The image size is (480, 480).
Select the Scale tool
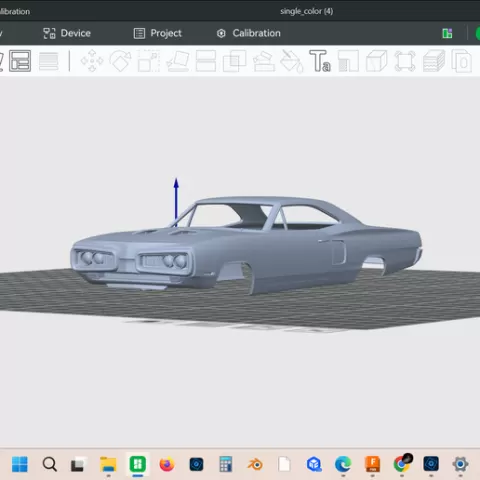tap(149, 61)
